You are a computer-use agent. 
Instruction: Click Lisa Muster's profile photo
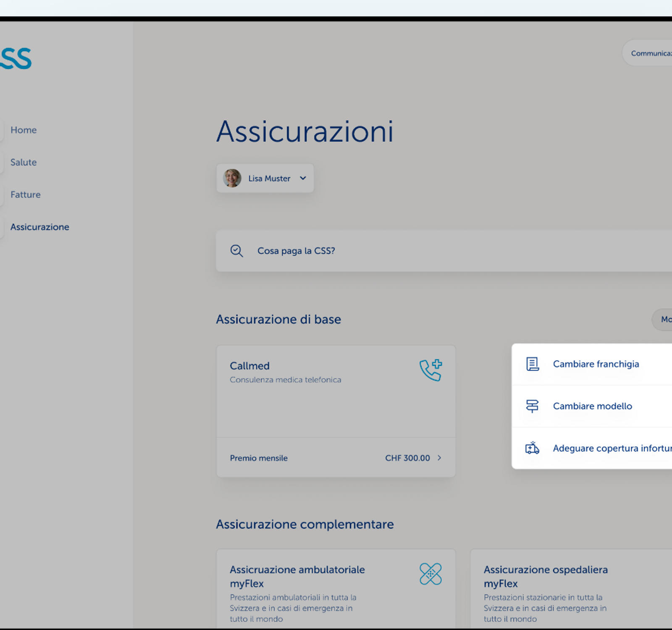click(x=232, y=178)
